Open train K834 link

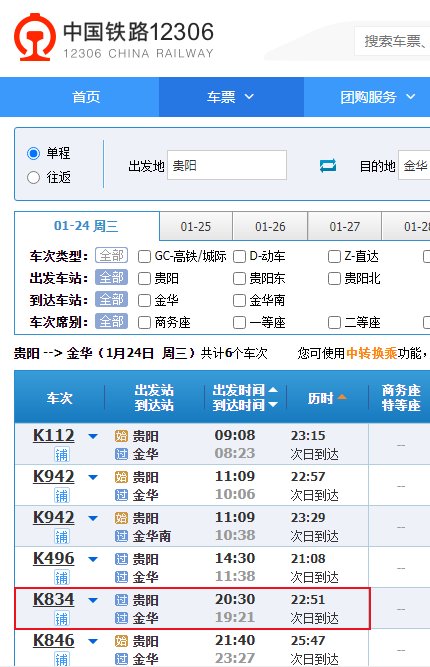click(x=54, y=599)
